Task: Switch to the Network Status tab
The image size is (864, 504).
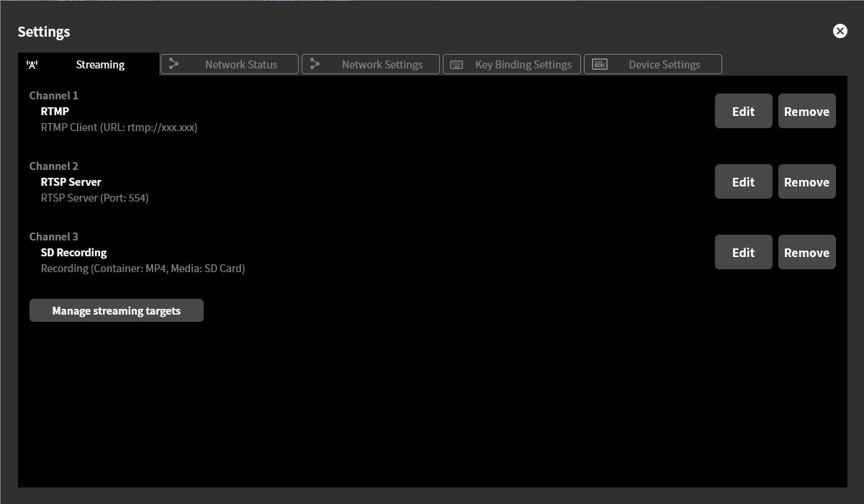Action: click(x=240, y=65)
